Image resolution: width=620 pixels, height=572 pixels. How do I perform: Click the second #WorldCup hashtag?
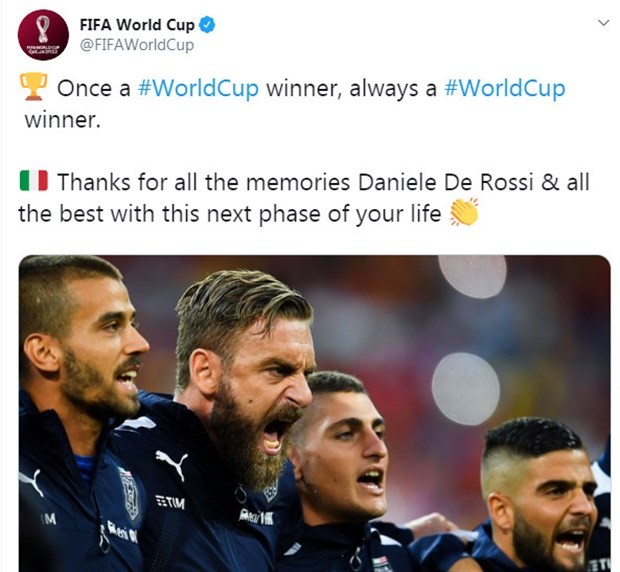[505, 88]
